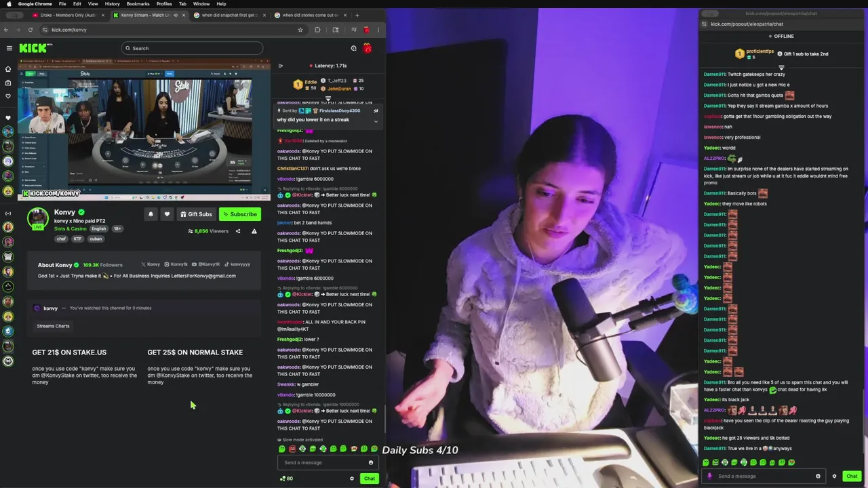Open the Profiles menu
Viewport: 868px width, 488px height.
point(164,4)
